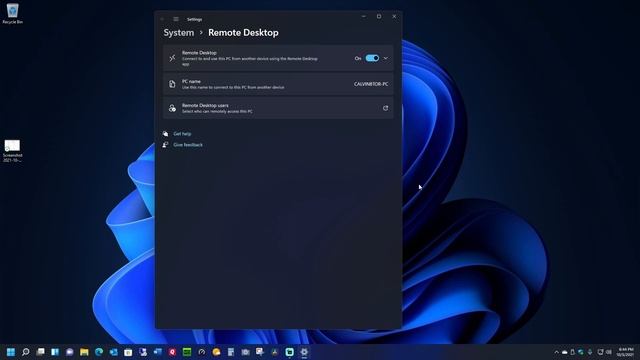Click the Give feedback person icon

point(165,145)
